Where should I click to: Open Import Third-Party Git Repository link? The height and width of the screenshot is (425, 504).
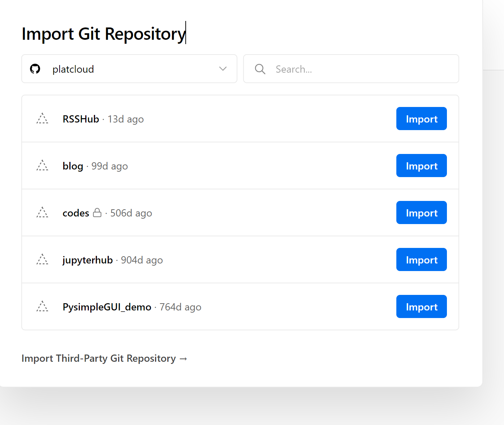tap(104, 358)
